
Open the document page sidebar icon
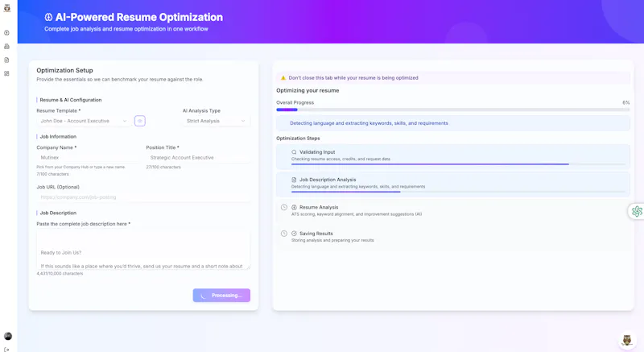click(x=6, y=60)
